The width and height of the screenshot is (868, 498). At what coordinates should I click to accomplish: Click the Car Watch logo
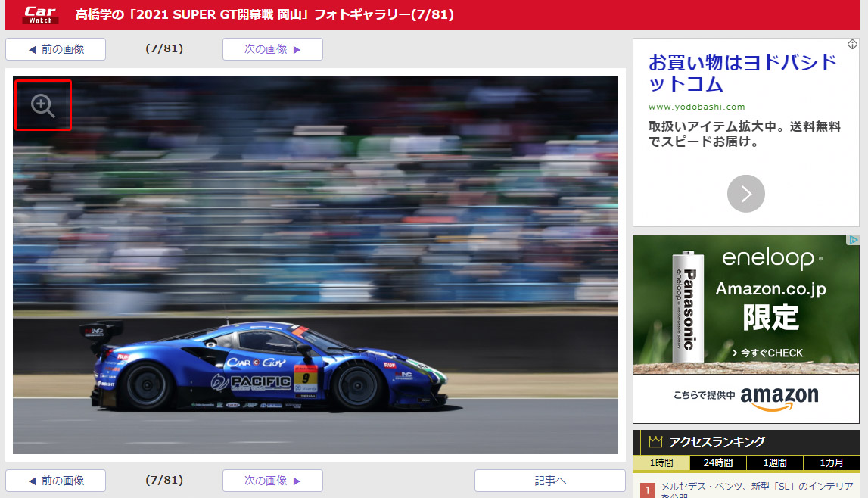[x=40, y=15]
